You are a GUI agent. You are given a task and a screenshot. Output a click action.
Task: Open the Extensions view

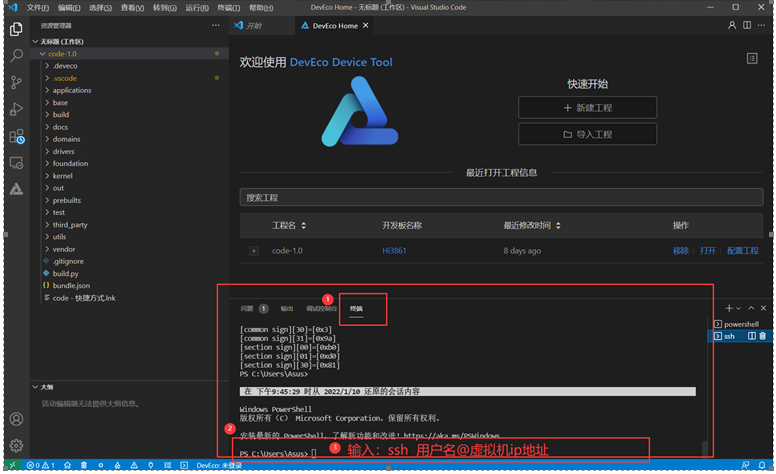pyautogui.click(x=16, y=136)
